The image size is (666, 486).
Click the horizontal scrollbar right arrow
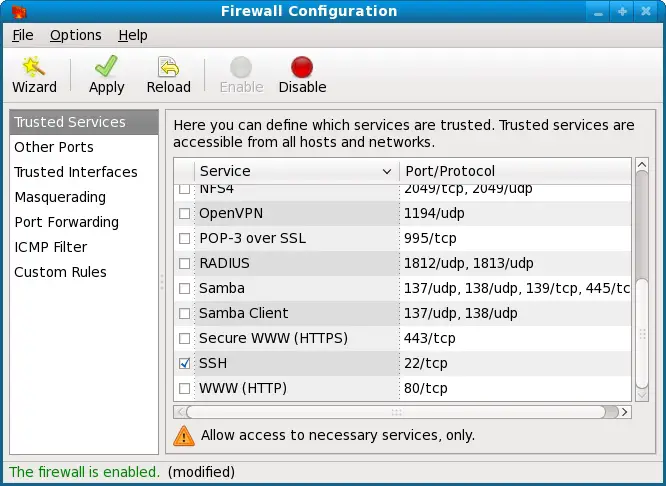click(x=625, y=411)
